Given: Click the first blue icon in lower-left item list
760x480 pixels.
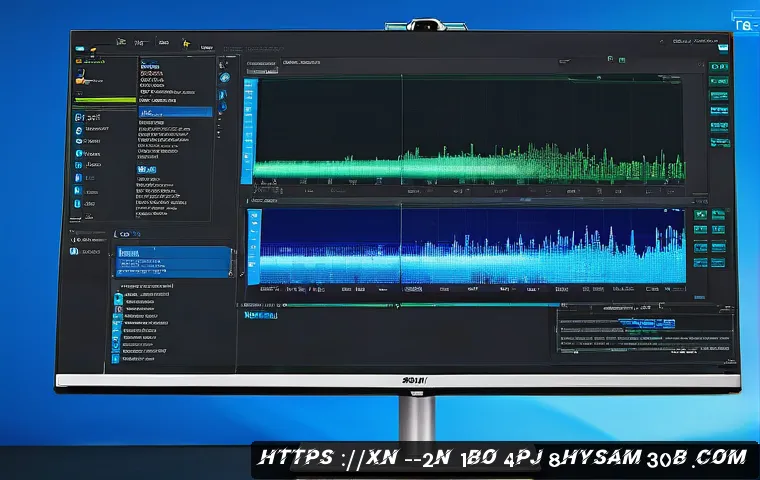Looking at the screenshot, I should [118, 298].
